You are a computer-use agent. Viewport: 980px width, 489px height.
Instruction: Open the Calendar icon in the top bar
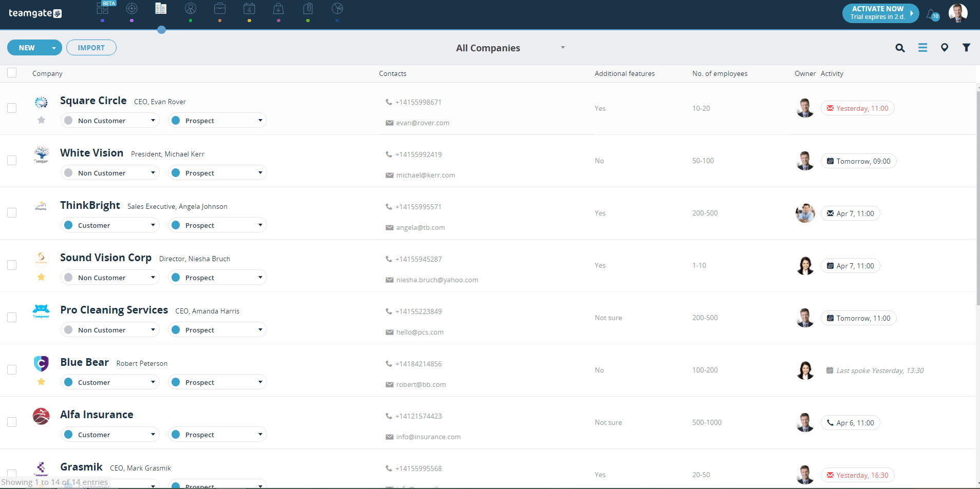click(249, 9)
